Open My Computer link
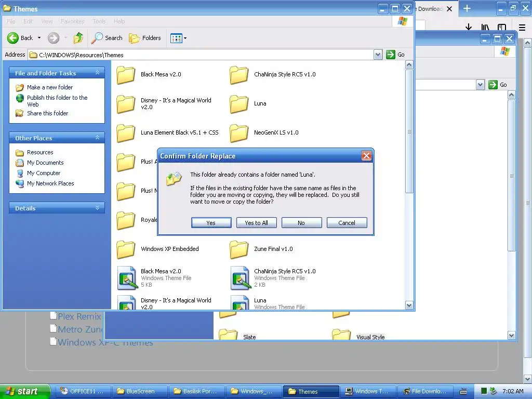Screen dimensions: 532x399 click(x=44, y=173)
